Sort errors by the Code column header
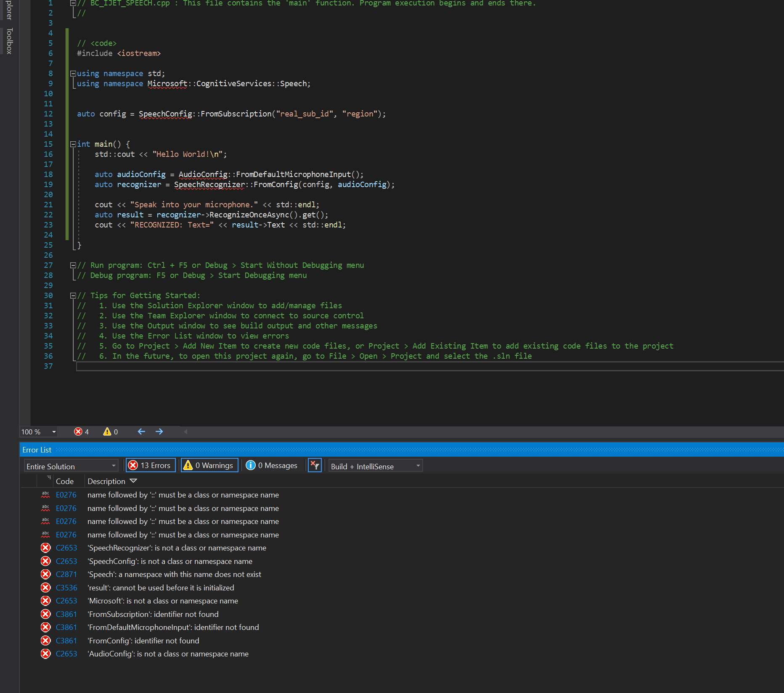This screenshot has height=693, width=784. [x=65, y=481]
